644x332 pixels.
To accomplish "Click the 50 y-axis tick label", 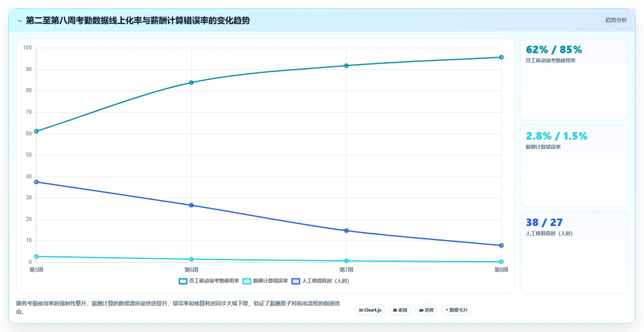I will 29,155.
